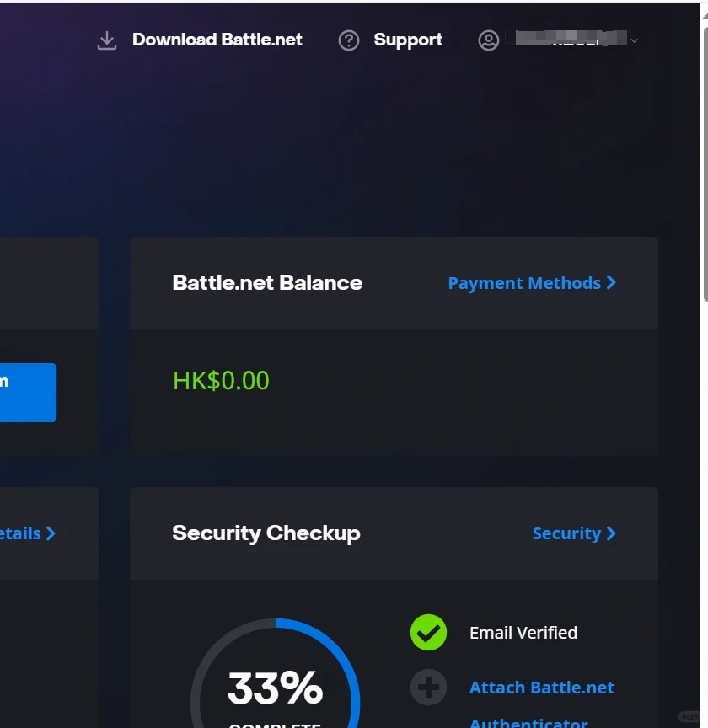Click the chevron next to Security

[611, 533]
